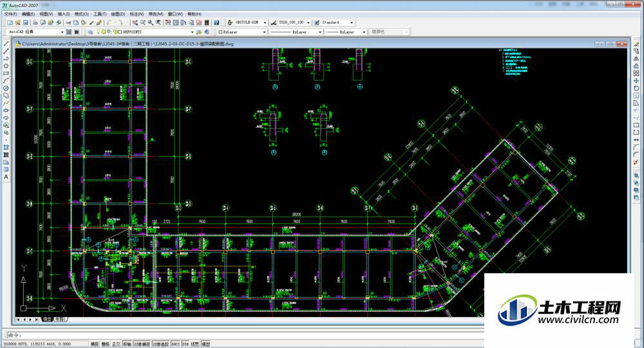This screenshot has height=348, width=644.
Task: Toggle 捕捉 snap mode in status bar
Action: 95,344
